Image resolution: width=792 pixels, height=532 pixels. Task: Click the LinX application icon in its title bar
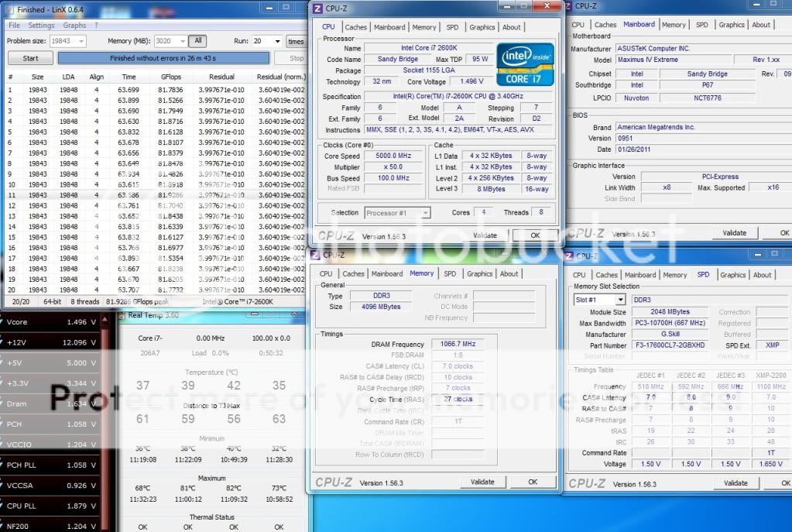point(9,10)
